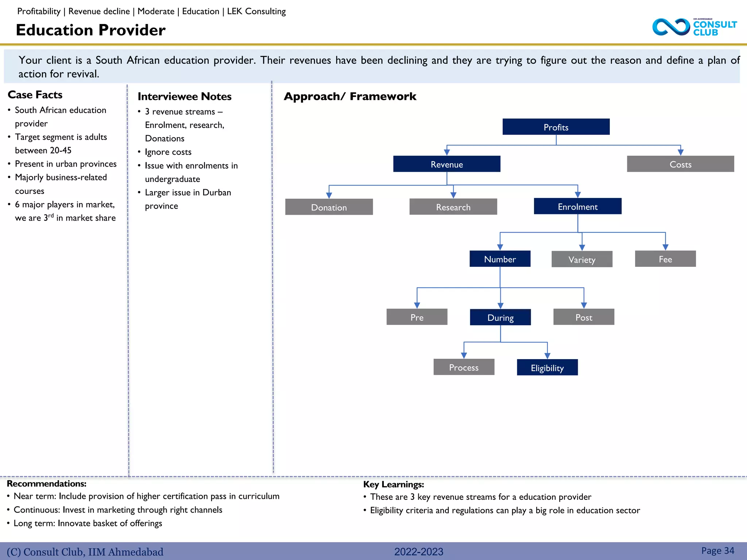Select the Recommendations heading

click(47, 483)
